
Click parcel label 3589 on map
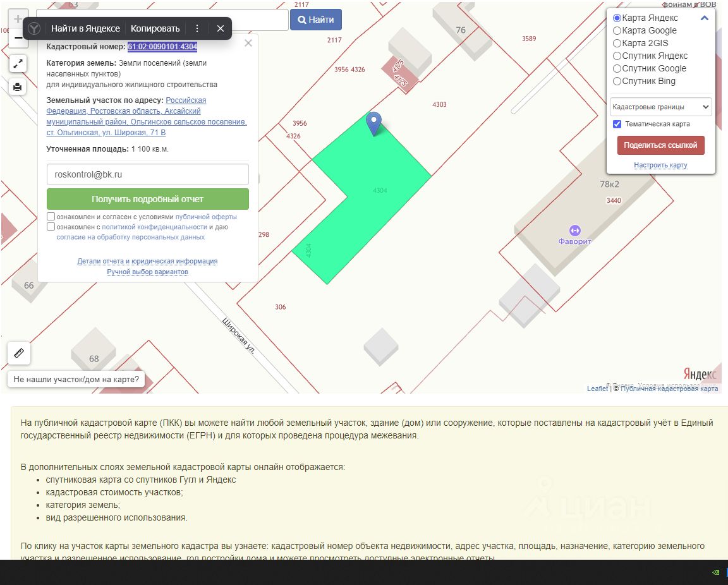point(529,39)
